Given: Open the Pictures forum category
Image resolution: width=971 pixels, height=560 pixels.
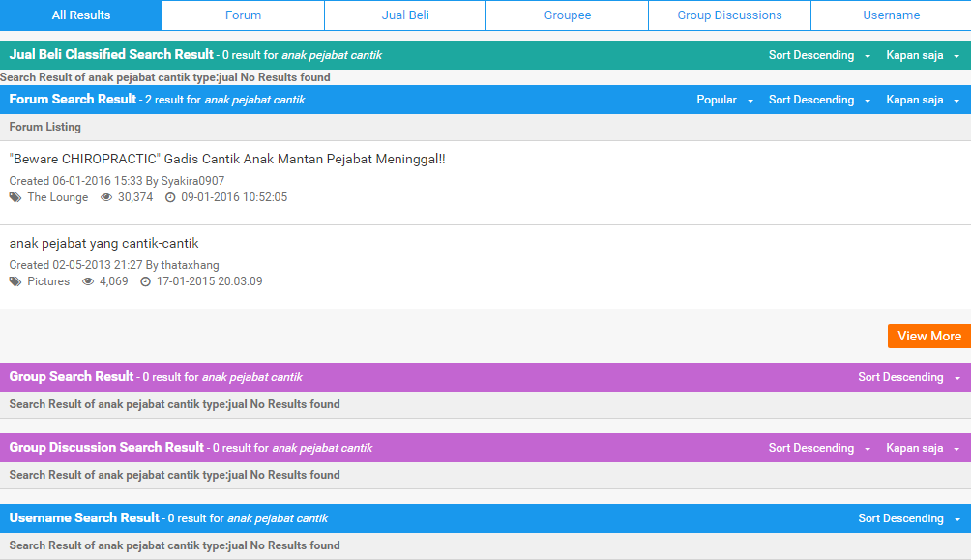Looking at the screenshot, I should point(48,281).
